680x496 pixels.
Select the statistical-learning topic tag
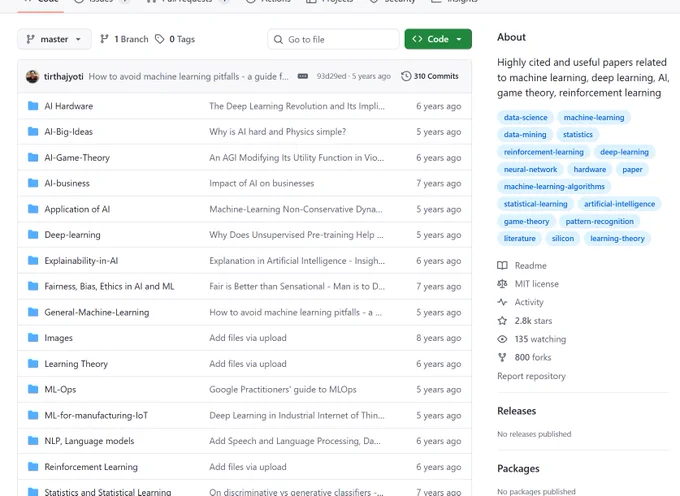pyautogui.click(x=535, y=204)
